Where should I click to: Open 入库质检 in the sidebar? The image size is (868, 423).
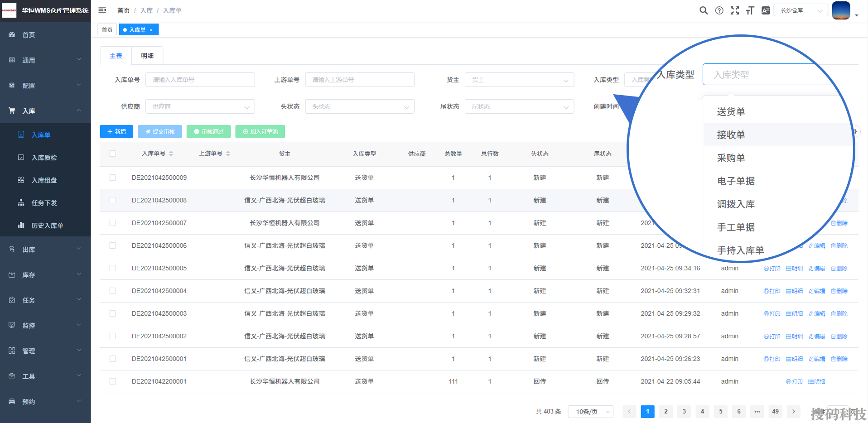tap(45, 158)
